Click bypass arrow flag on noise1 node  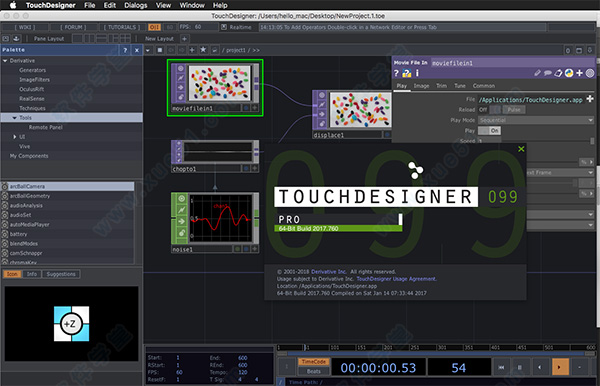181,221
